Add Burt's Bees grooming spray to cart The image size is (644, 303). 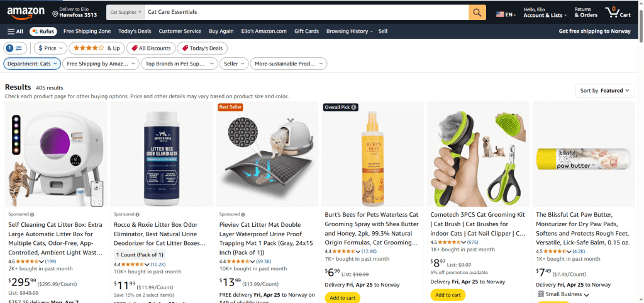[x=342, y=298]
